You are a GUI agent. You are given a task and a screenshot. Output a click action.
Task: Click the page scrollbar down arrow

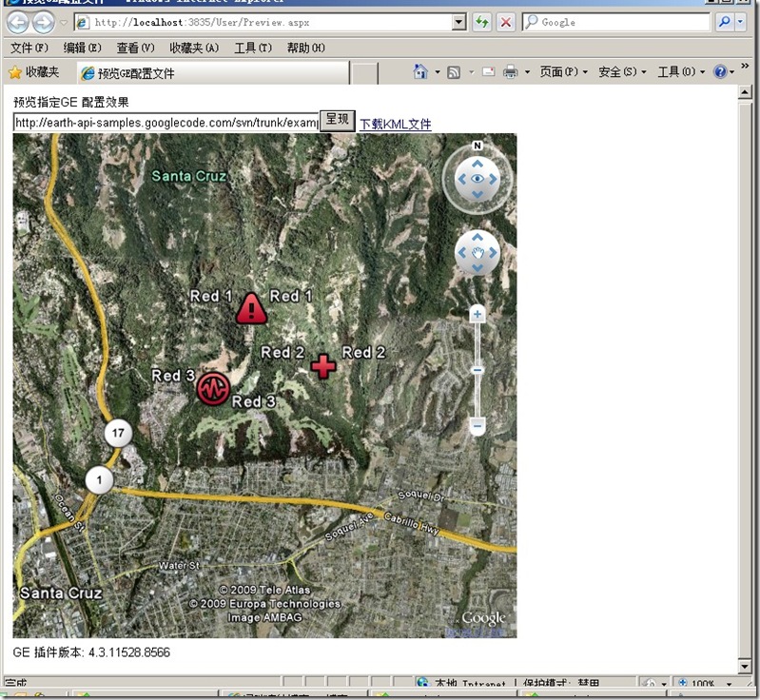pyautogui.click(x=745, y=666)
